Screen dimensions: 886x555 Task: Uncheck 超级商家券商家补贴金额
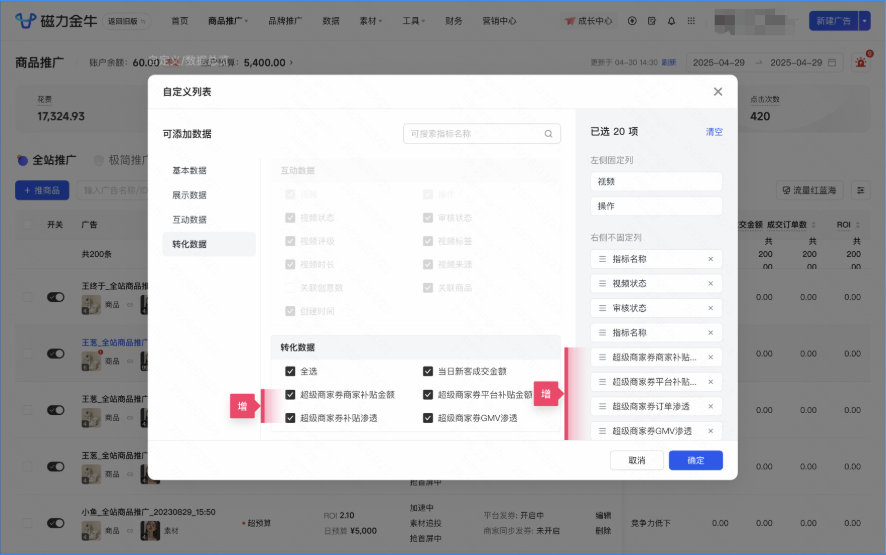[290, 394]
